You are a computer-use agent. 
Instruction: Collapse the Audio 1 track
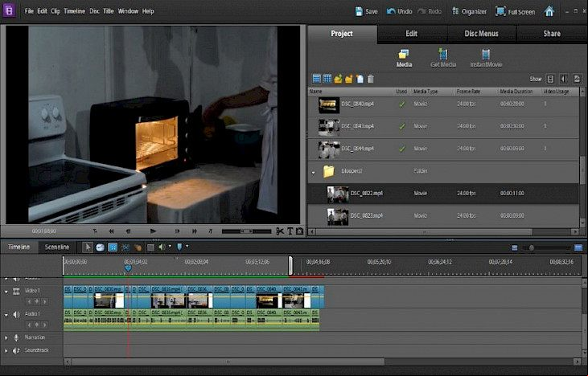click(6, 315)
